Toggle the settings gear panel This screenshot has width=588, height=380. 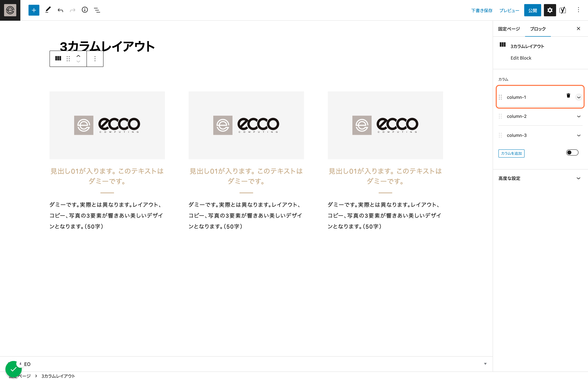coord(550,10)
